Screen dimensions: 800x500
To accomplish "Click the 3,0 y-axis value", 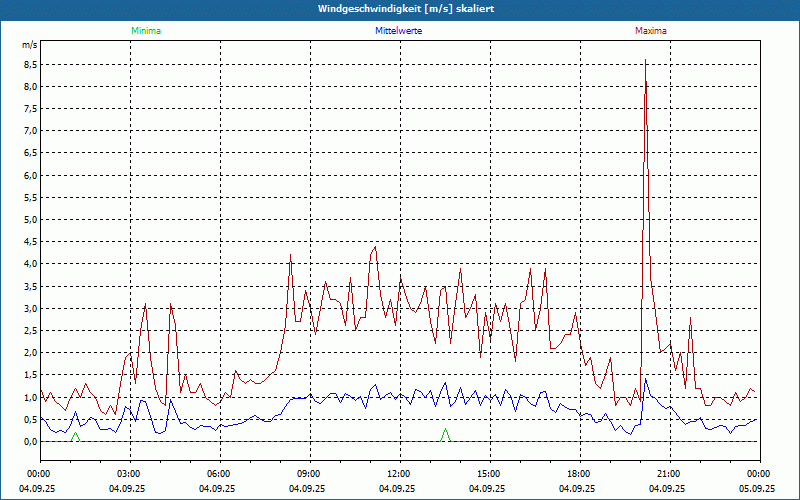I will point(30,309).
